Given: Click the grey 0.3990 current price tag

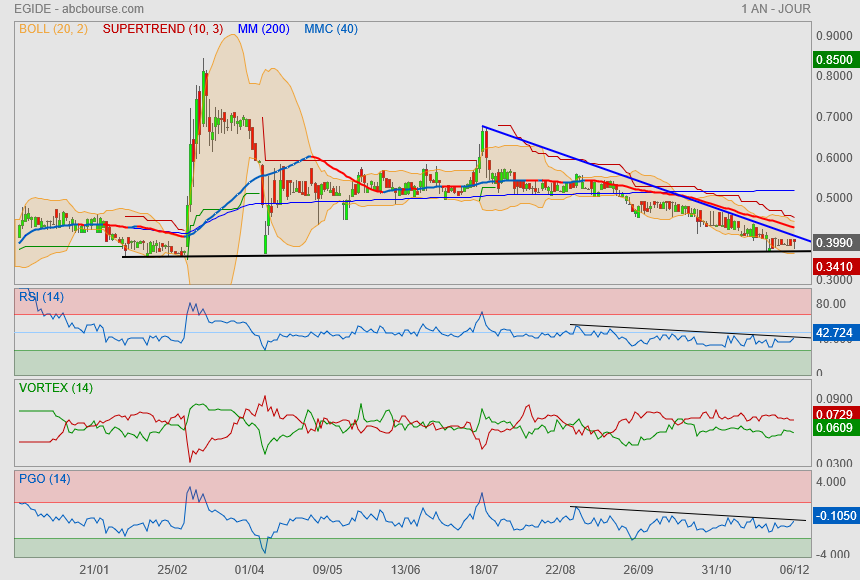Looking at the screenshot, I should pos(834,243).
